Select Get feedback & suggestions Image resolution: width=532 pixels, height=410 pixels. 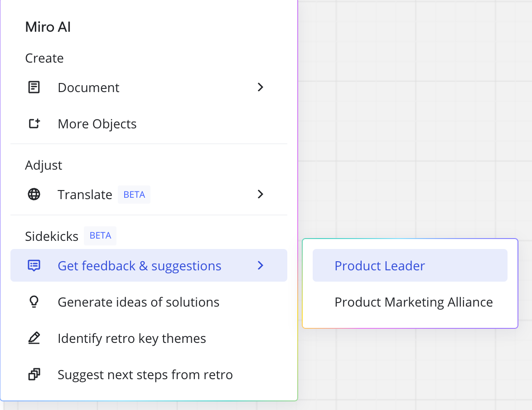140,266
